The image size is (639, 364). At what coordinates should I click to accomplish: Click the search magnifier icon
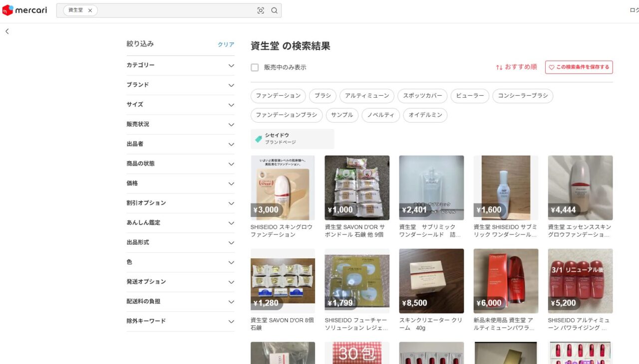click(274, 10)
